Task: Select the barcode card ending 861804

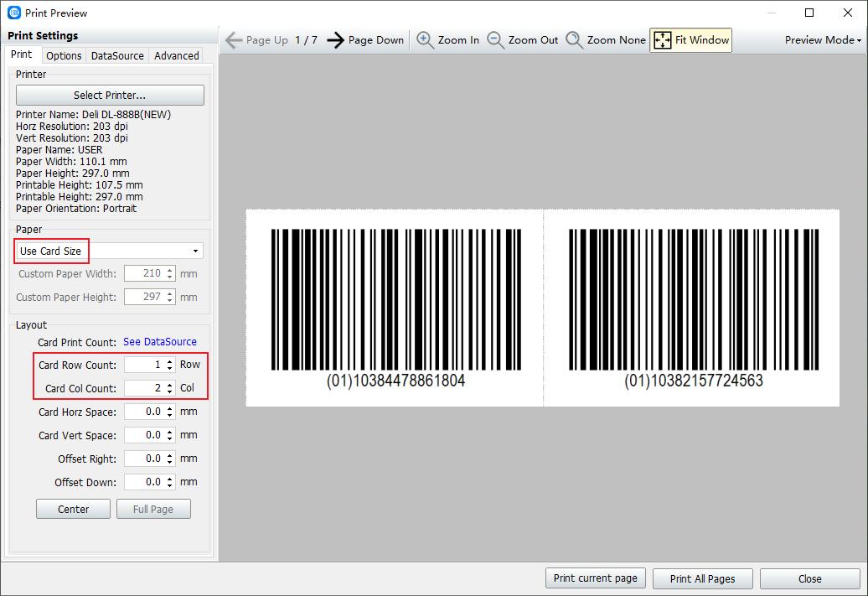Action: point(395,308)
